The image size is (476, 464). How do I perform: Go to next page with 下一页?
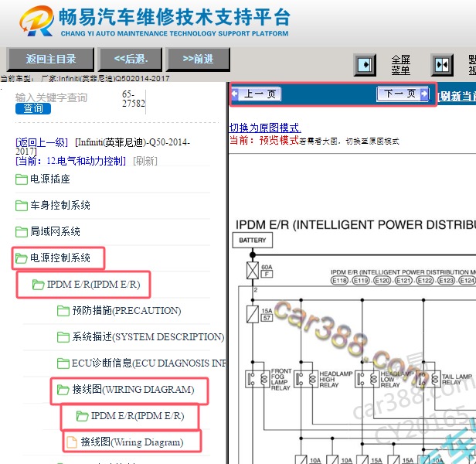[x=403, y=94]
